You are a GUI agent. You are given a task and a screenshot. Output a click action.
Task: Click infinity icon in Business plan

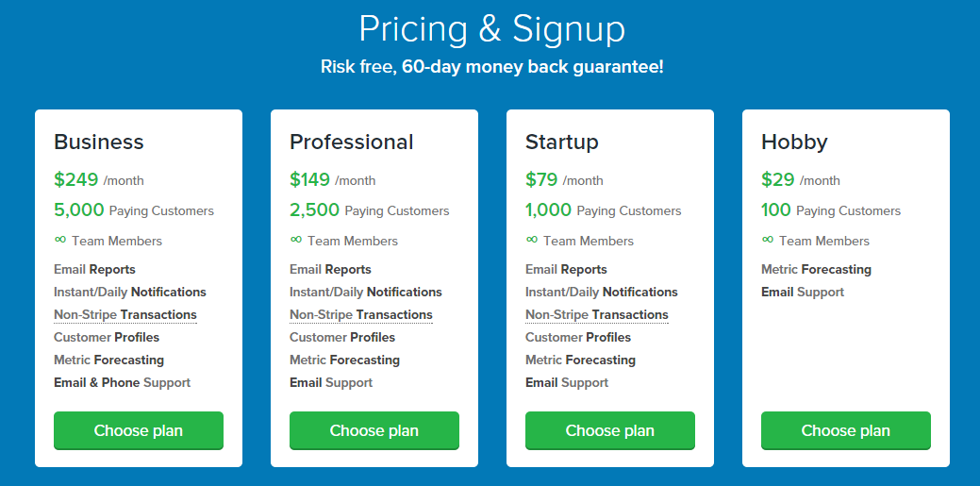60,240
